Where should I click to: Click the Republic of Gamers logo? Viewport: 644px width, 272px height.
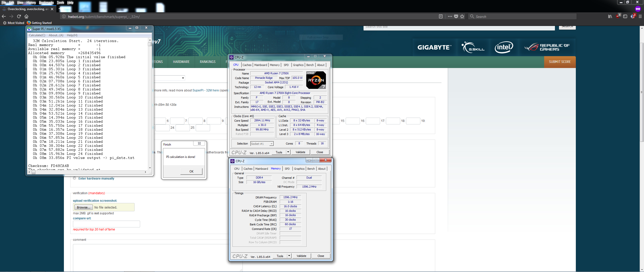[x=547, y=47]
